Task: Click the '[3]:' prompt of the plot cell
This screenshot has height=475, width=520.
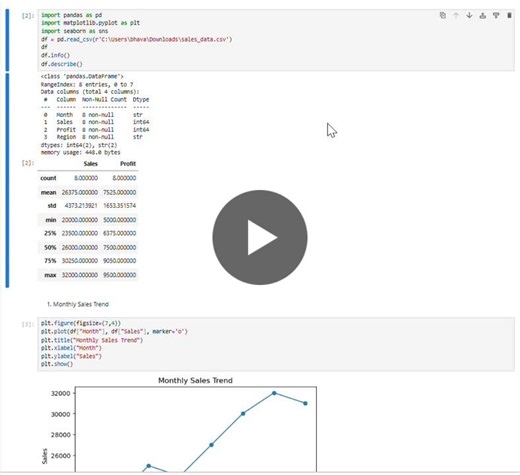Action: [x=28, y=324]
